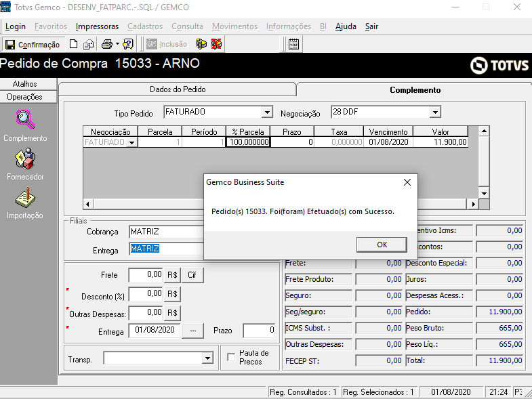Expand the Tipo Pedido dropdown
This screenshot has width=532, height=399.
pyautogui.click(x=268, y=112)
